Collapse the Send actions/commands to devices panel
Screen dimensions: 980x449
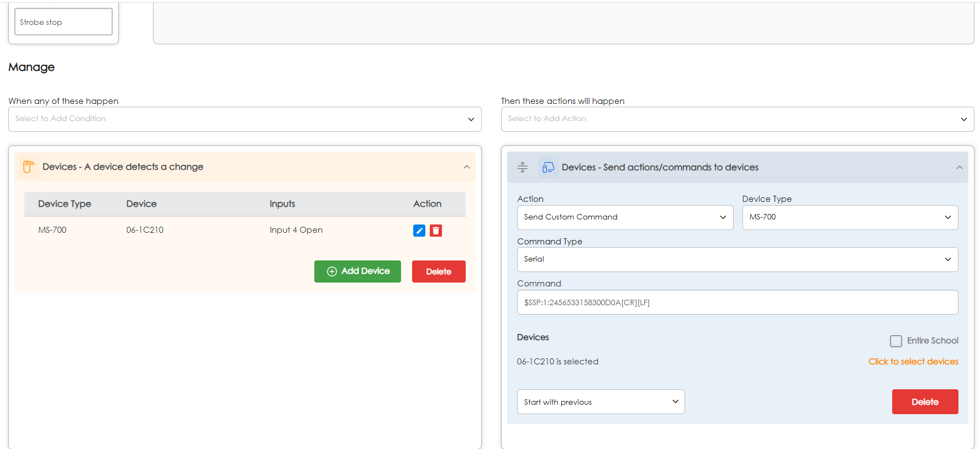tap(959, 168)
